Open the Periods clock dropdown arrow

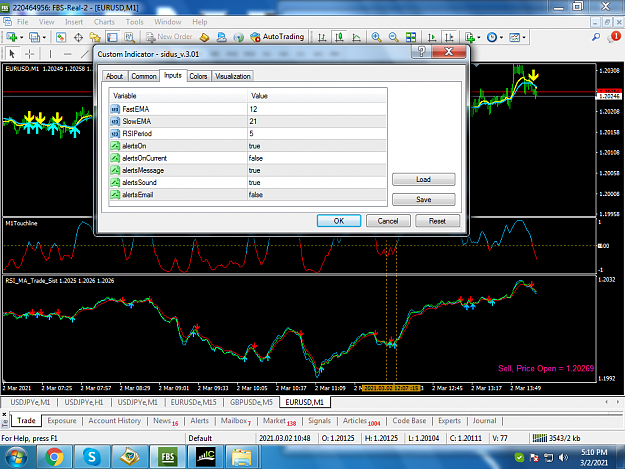click(501, 37)
